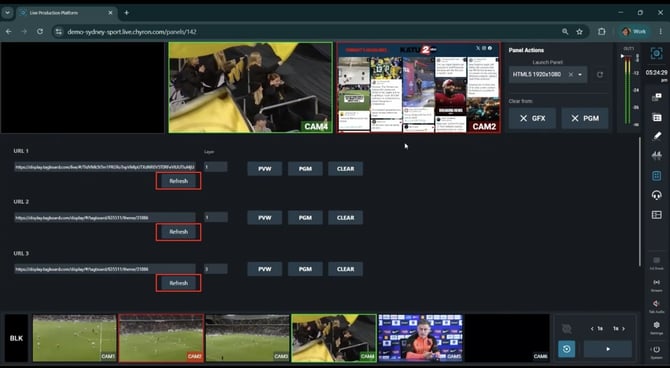
Task: Clear the HTML5 1920x1080 selection with x
Action: [570, 75]
